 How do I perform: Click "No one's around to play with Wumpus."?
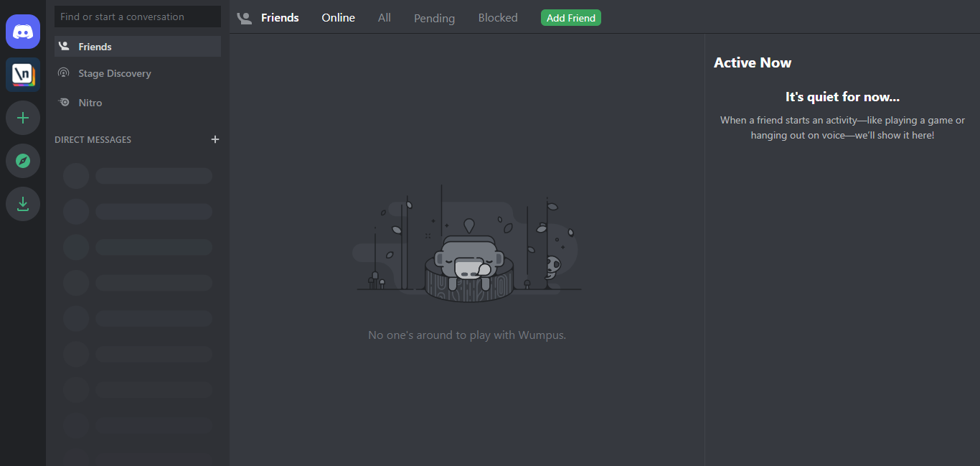pyautogui.click(x=467, y=335)
